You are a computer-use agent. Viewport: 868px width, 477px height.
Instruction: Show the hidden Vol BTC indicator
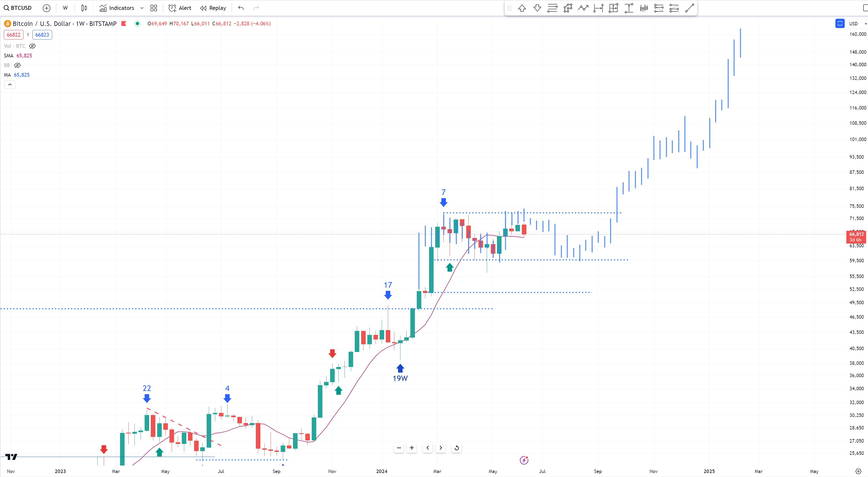coord(32,46)
